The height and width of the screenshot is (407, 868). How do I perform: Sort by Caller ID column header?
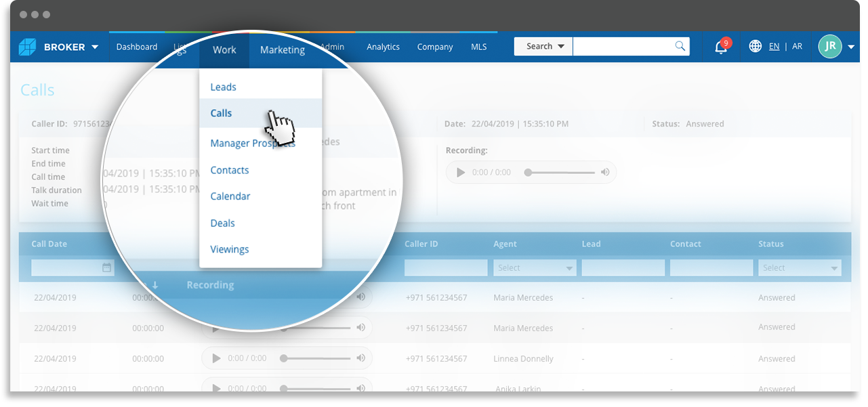[421, 244]
